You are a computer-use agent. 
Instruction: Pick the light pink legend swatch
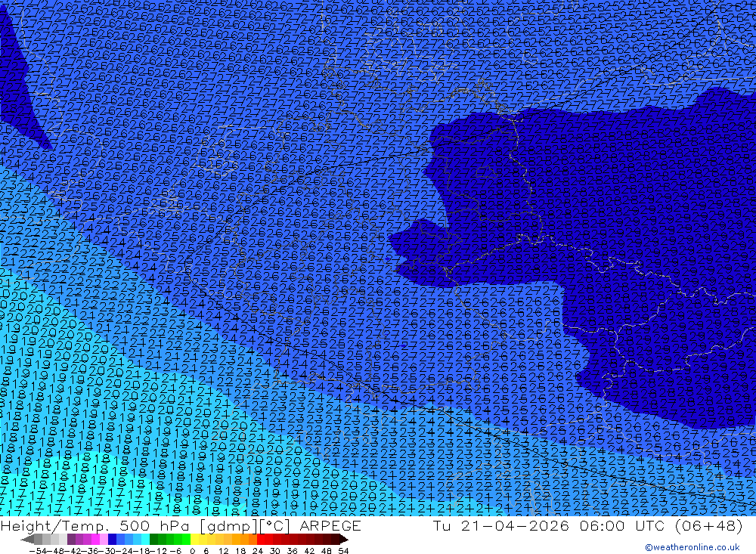(104, 540)
